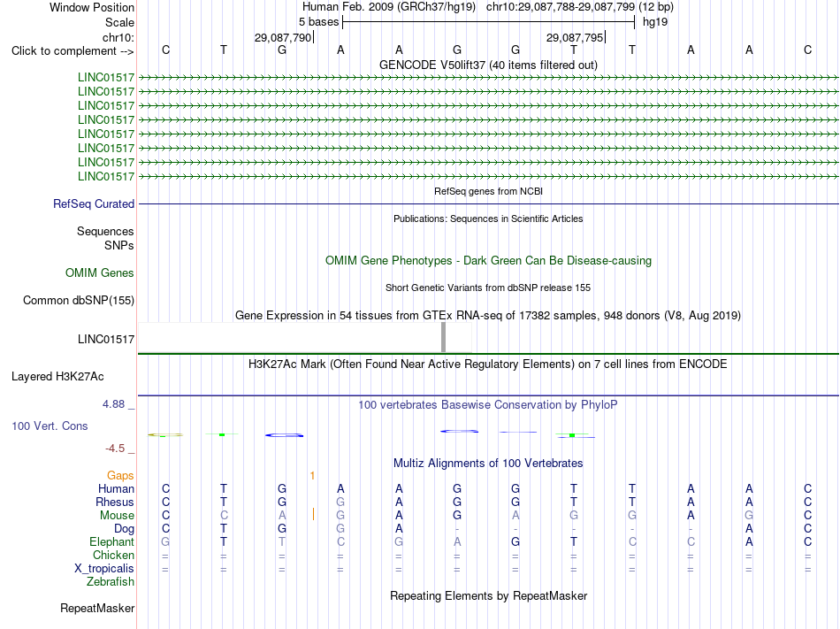Viewport: 840px width, 629px height.
Task: Click the 100 Vert. Cons track label
Action: point(50,426)
